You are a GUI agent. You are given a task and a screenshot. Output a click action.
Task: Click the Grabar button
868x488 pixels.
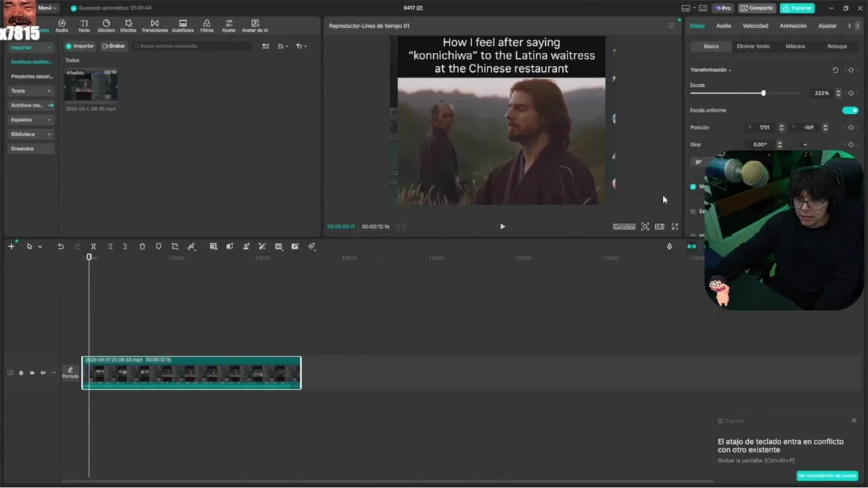tap(114, 46)
